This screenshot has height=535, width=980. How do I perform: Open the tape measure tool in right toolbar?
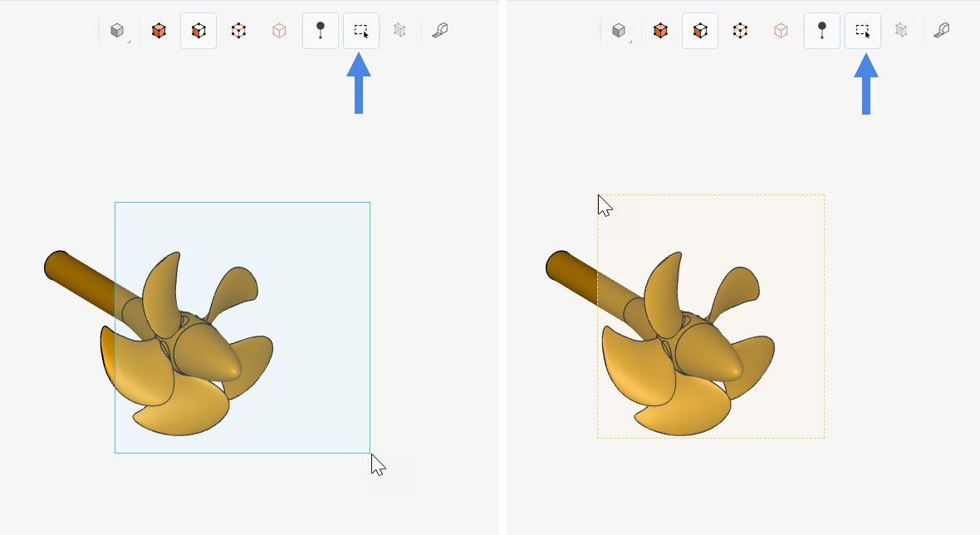942,30
